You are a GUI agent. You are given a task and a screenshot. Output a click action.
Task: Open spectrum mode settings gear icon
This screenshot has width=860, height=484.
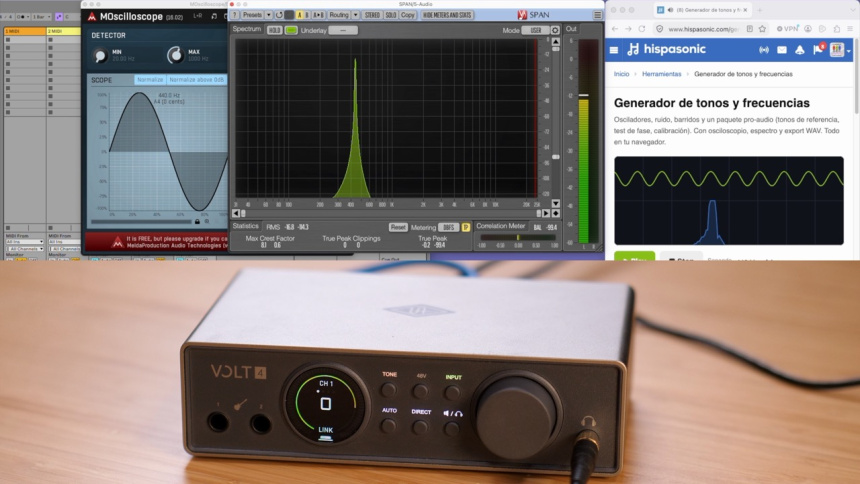pos(555,30)
